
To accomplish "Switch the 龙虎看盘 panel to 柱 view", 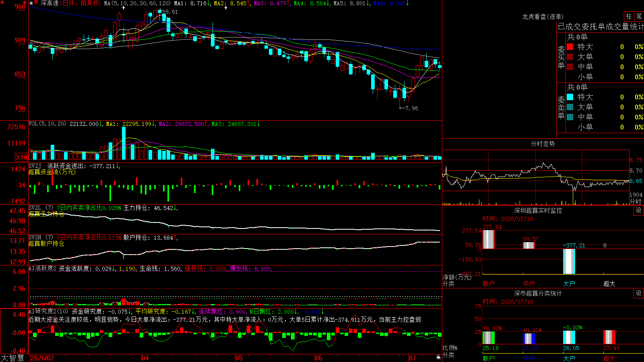I will [x=629, y=16].
